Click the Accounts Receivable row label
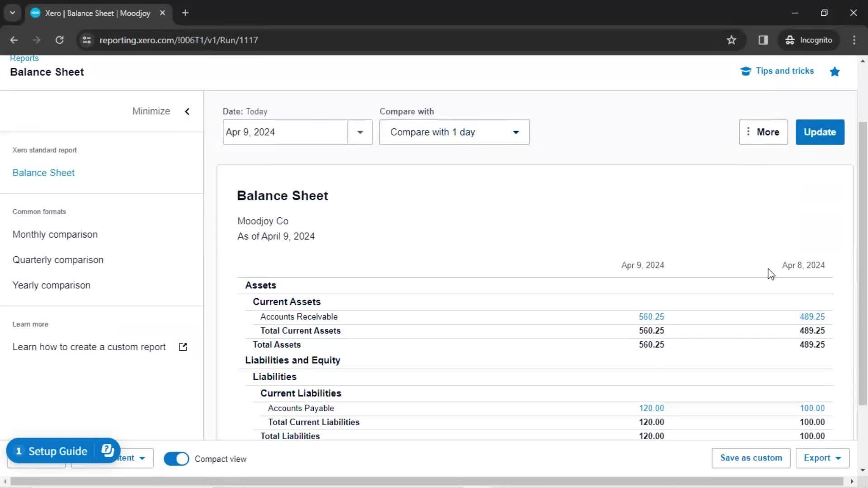The height and width of the screenshot is (488, 868). point(299,317)
